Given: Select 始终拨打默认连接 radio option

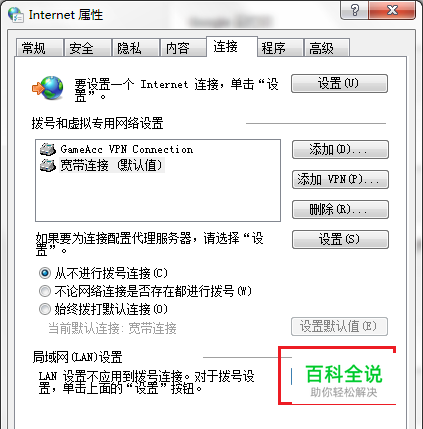Looking at the screenshot, I should (45, 309).
